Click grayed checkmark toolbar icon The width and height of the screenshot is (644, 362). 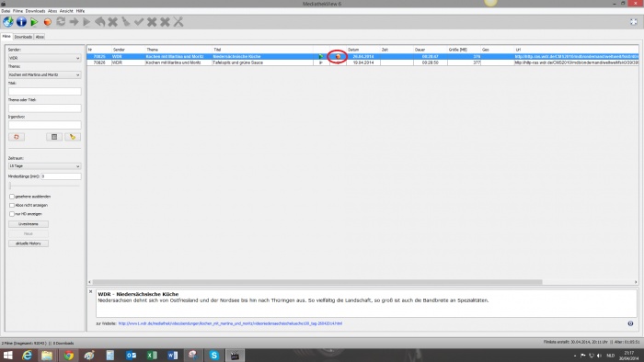point(139,22)
